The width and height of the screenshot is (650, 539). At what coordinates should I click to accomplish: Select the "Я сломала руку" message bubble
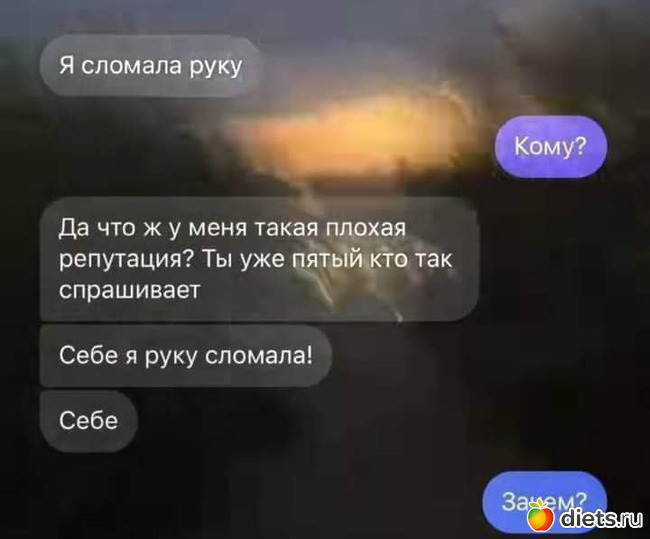click(151, 66)
